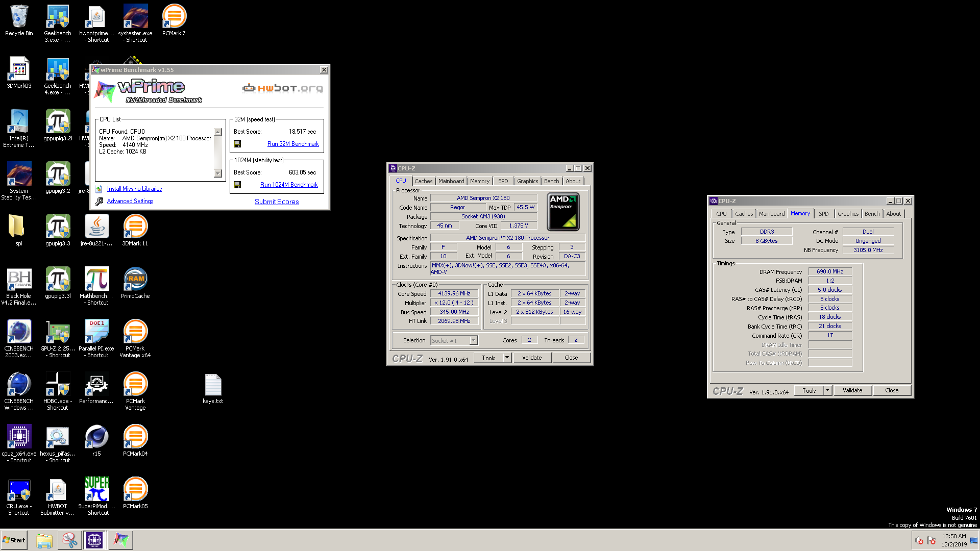Open Install Missing Libraries link
980x551 pixels.
134,189
